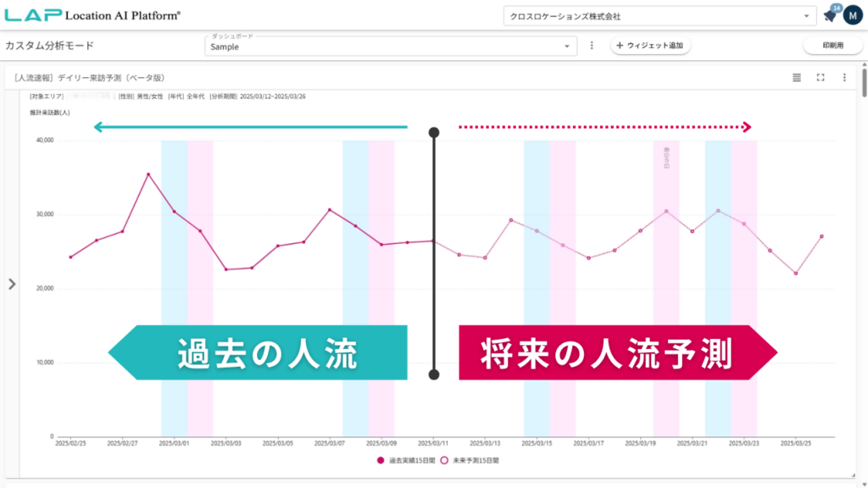Viewport: 868px width, 488px height.
Task: Click the 印刷用 print button
Action: [x=832, y=45]
